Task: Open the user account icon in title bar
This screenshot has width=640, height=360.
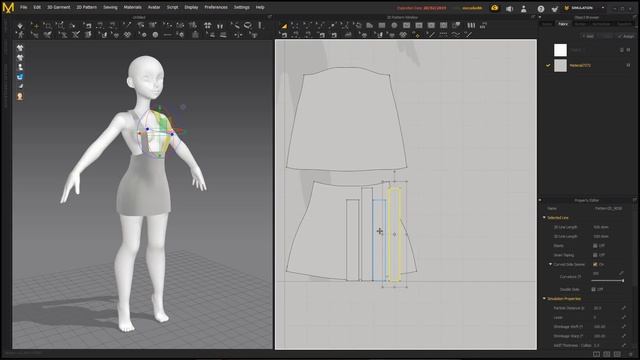Action: (x=524, y=9)
